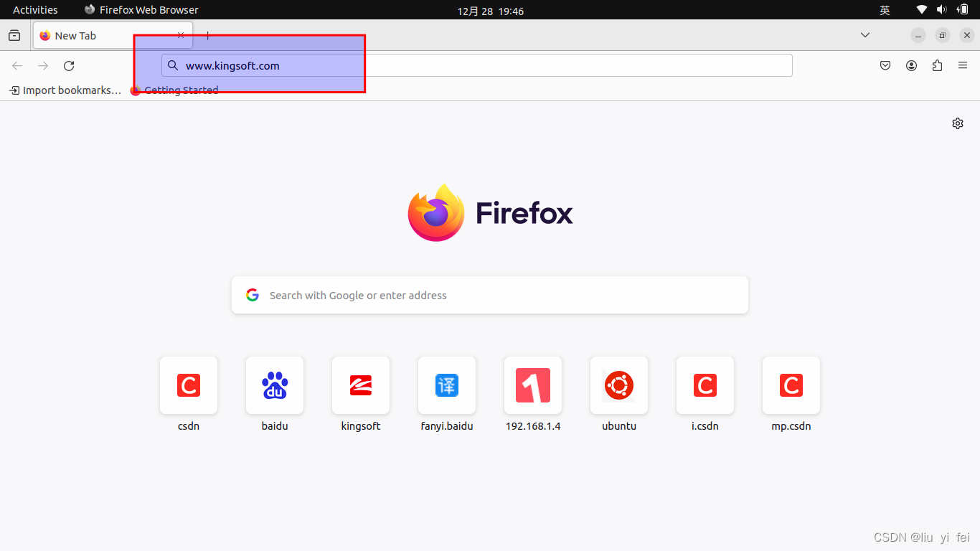Go forward using the forward arrow
Viewport: 980px width, 551px height.
coord(43,65)
